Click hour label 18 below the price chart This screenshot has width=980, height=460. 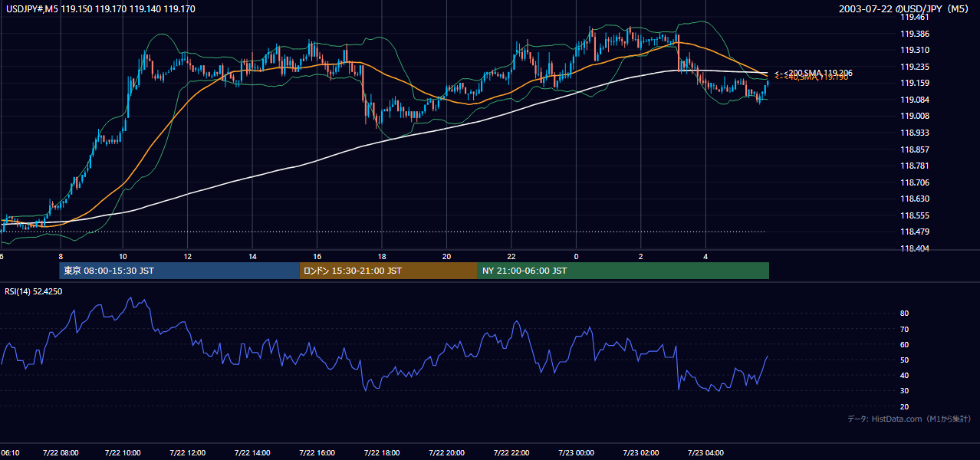[381, 256]
